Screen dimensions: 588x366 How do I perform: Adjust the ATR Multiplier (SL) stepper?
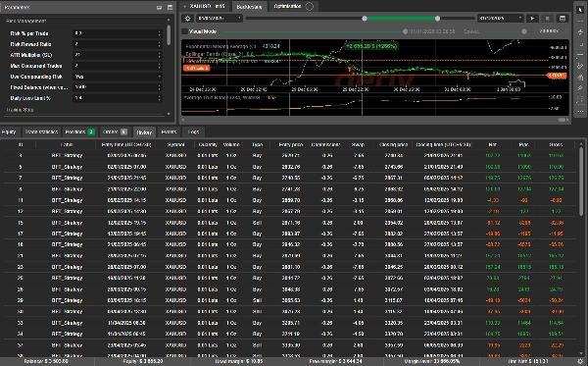coord(160,55)
